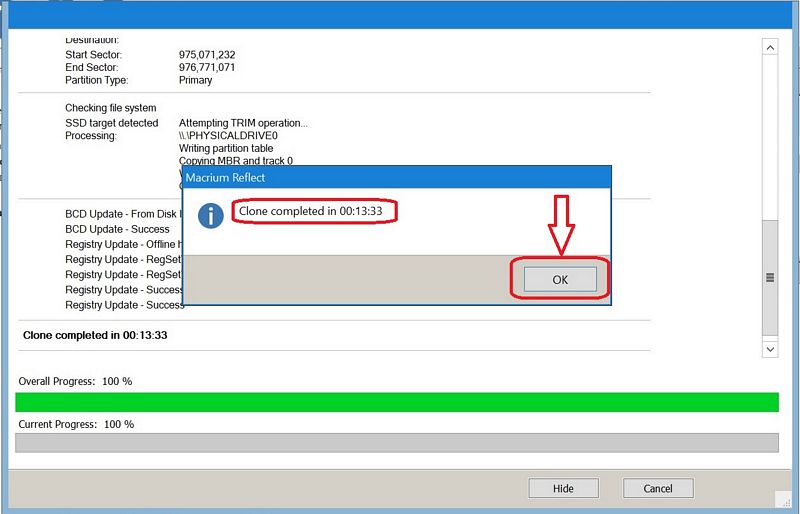Click the gray Current Progress bar
This screenshot has width=800, height=514.
tap(397, 443)
